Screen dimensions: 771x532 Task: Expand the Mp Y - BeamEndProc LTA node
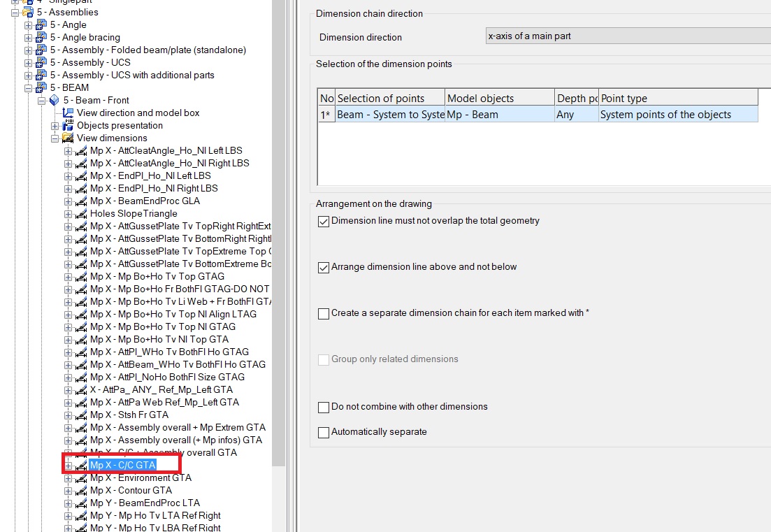pos(69,503)
